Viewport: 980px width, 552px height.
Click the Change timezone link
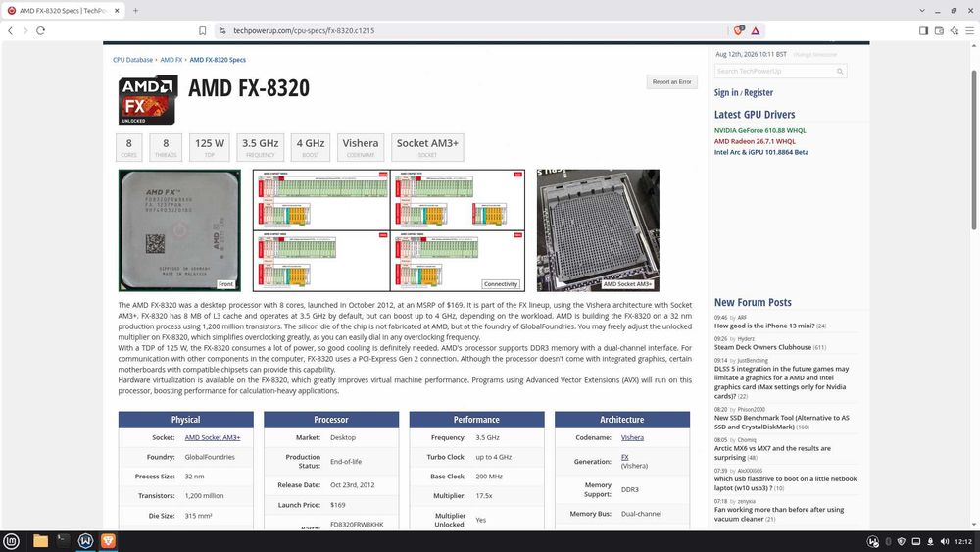tap(815, 54)
